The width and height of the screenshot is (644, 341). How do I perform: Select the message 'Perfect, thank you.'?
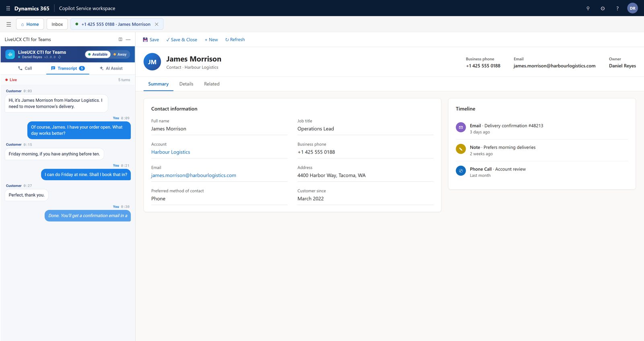27,195
